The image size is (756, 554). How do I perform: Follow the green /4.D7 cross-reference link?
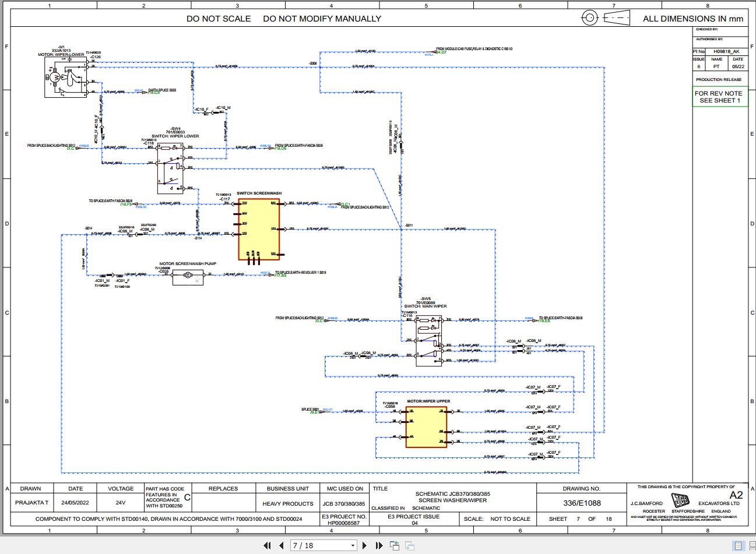439,52
